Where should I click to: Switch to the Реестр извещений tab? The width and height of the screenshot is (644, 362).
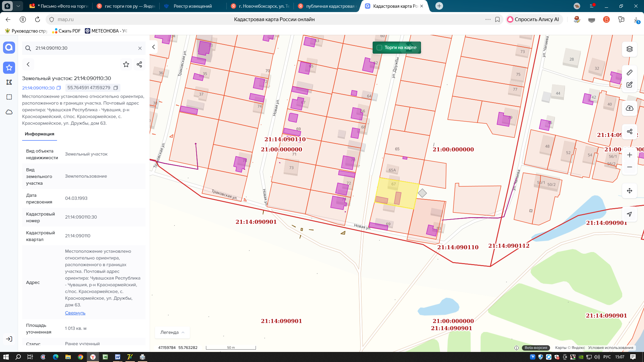192,6
